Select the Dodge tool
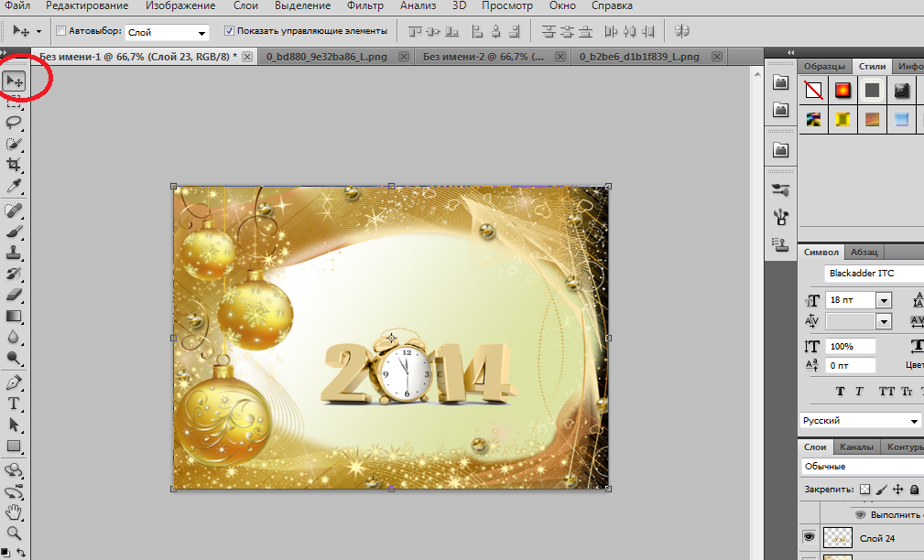Viewport: 924px width, 560px height. coord(14,358)
